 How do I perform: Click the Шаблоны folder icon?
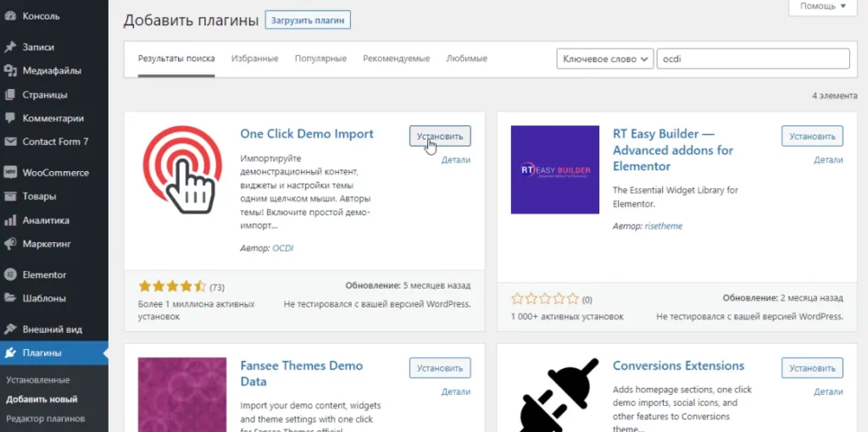(x=10, y=298)
